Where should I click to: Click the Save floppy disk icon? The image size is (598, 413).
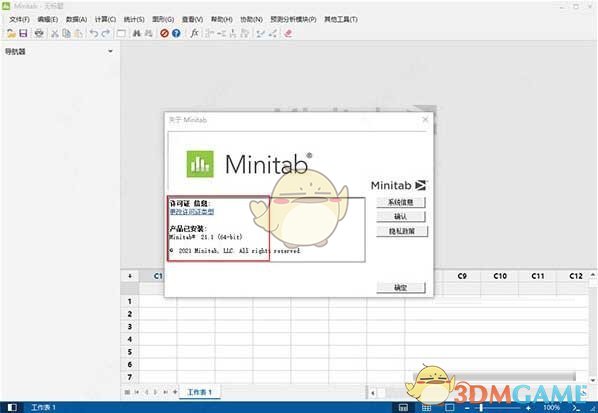pos(23,34)
